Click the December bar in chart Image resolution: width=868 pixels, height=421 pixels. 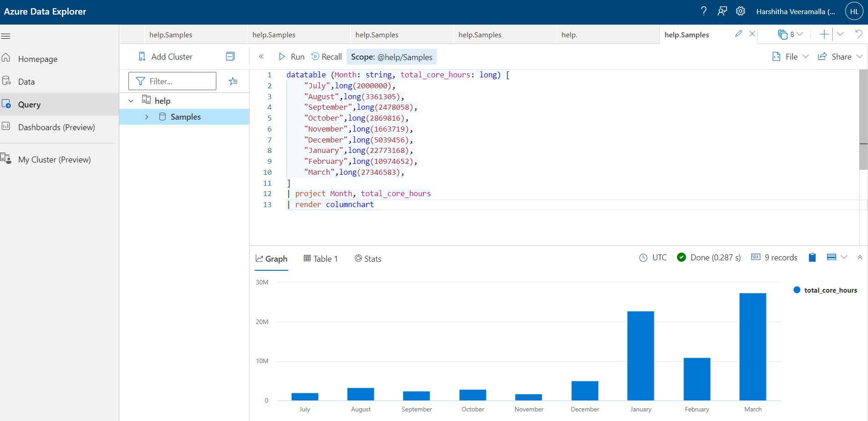(585, 391)
